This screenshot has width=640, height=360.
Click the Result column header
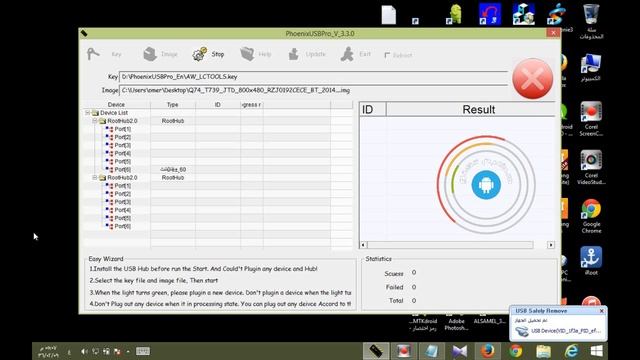point(478,109)
